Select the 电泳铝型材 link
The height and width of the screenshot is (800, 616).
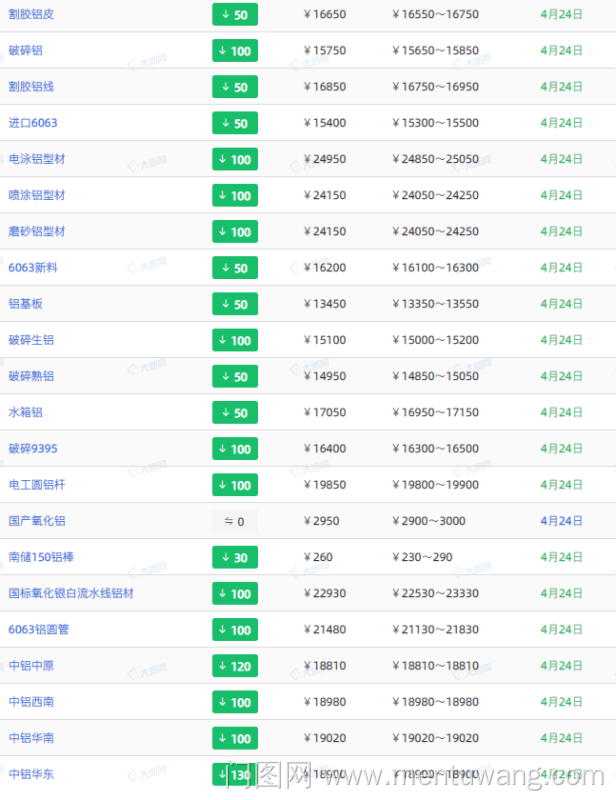[37, 159]
